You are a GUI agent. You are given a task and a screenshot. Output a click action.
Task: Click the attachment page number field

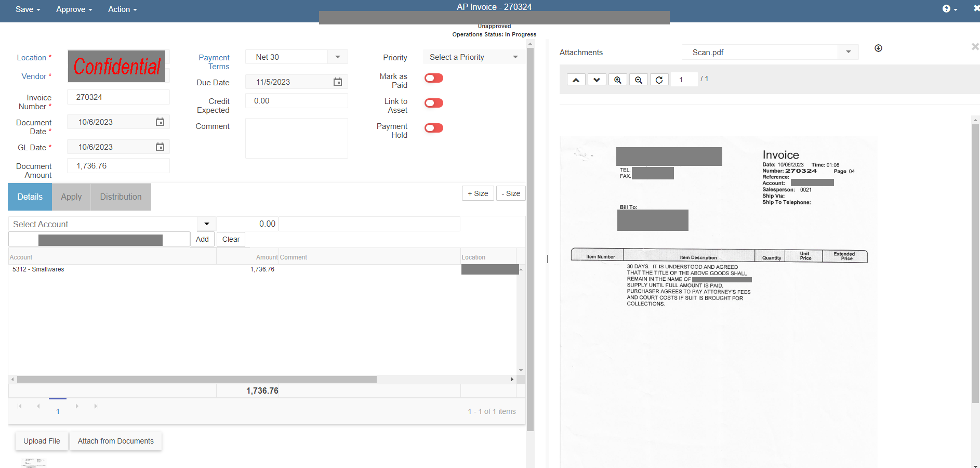(684, 80)
